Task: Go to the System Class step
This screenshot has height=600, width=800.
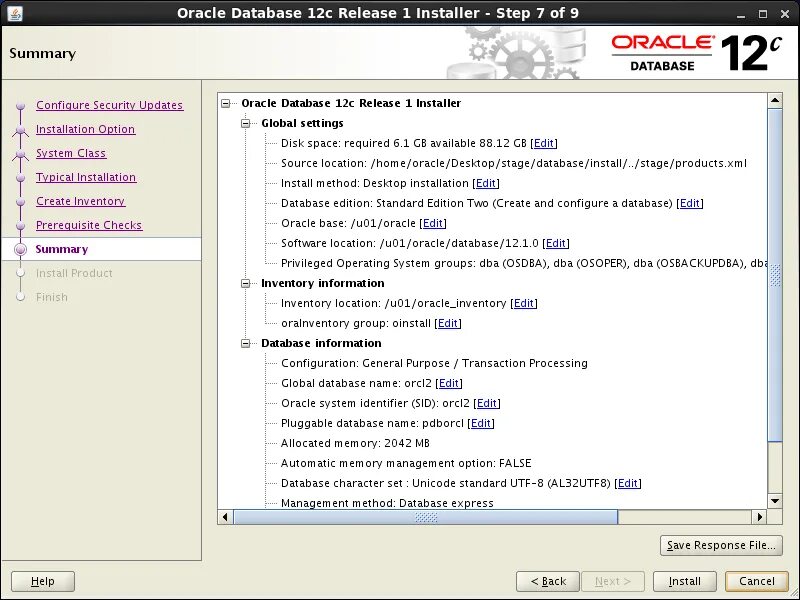Action: coord(71,153)
